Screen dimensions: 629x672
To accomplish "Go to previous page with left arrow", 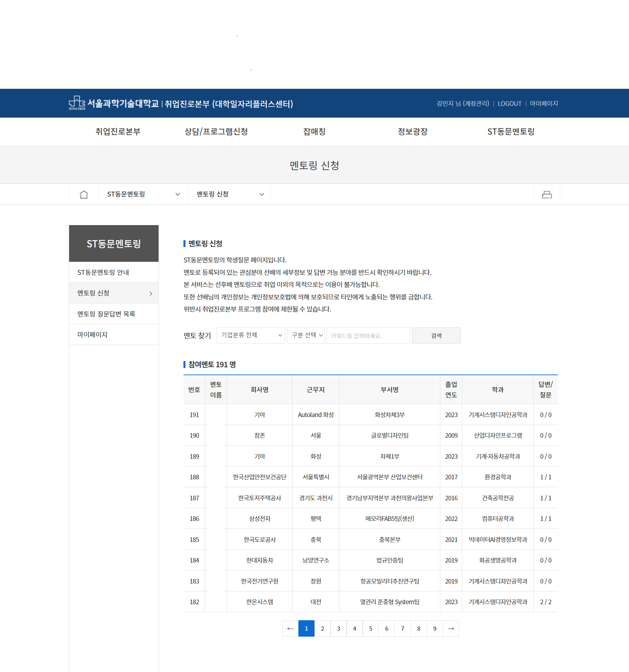I will coord(290,628).
